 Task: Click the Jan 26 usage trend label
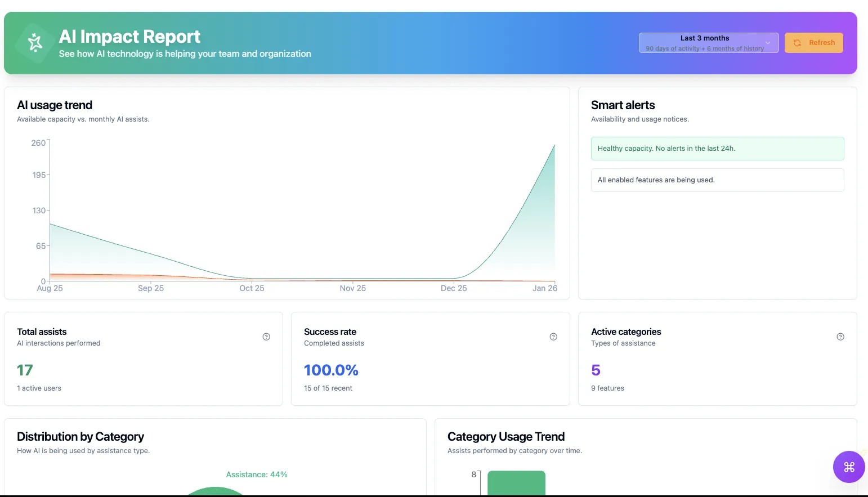pos(544,288)
